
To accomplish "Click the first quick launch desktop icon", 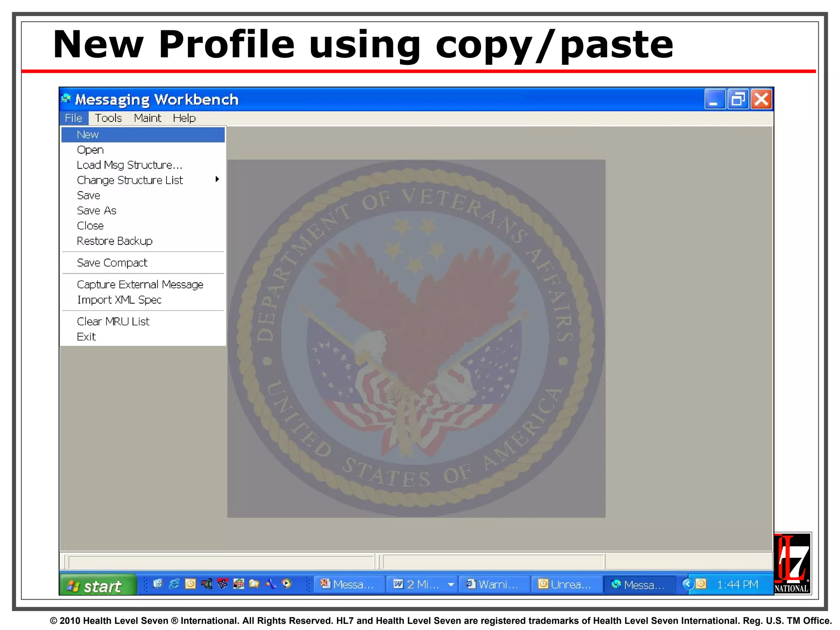I will point(158,584).
